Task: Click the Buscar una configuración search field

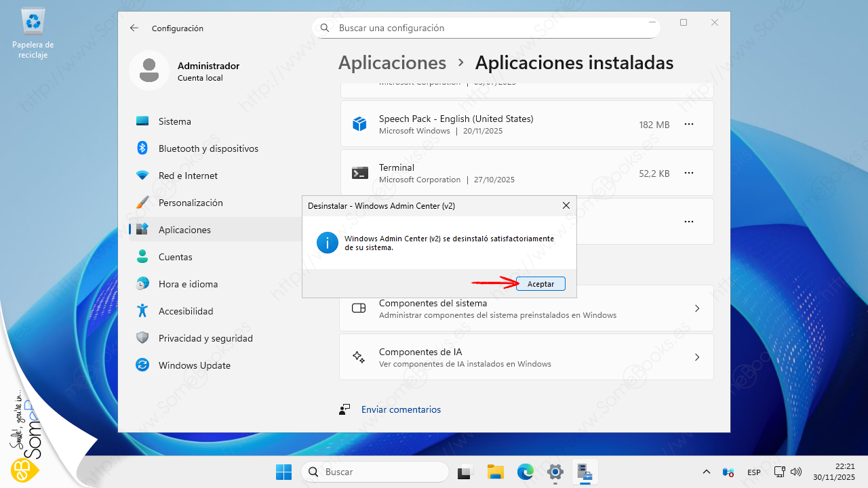Action: click(x=485, y=28)
